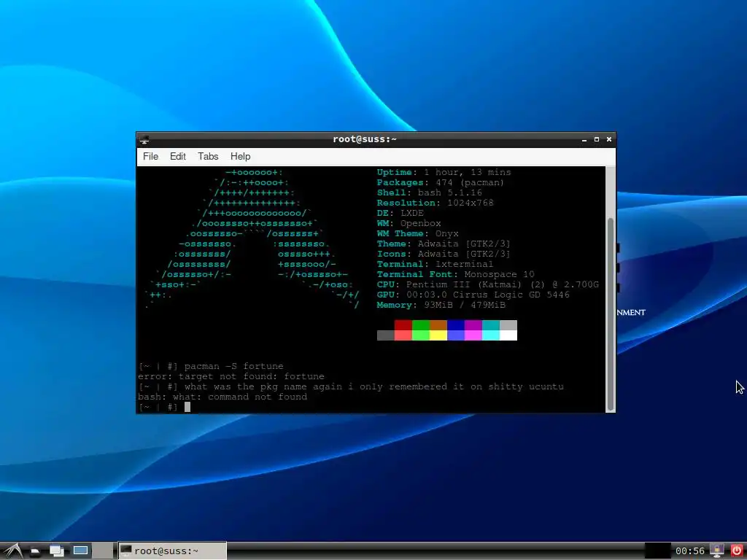Click the 'Packages: 474 (pacman)' line
This screenshot has width=747, height=560.
click(440, 182)
